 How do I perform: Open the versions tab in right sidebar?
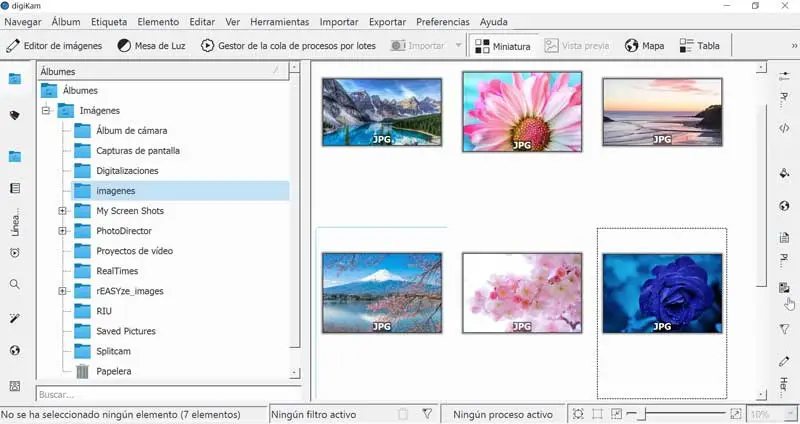(x=784, y=288)
